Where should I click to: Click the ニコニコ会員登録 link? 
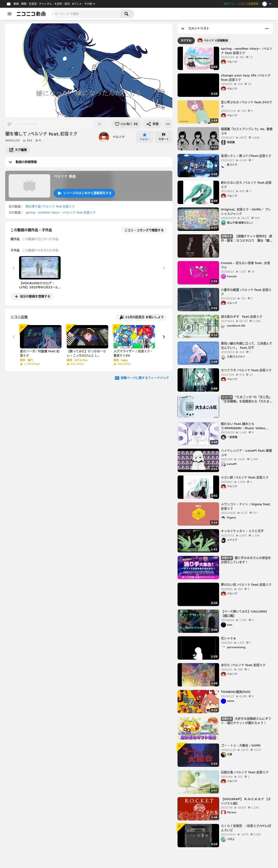[x=248, y=4]
